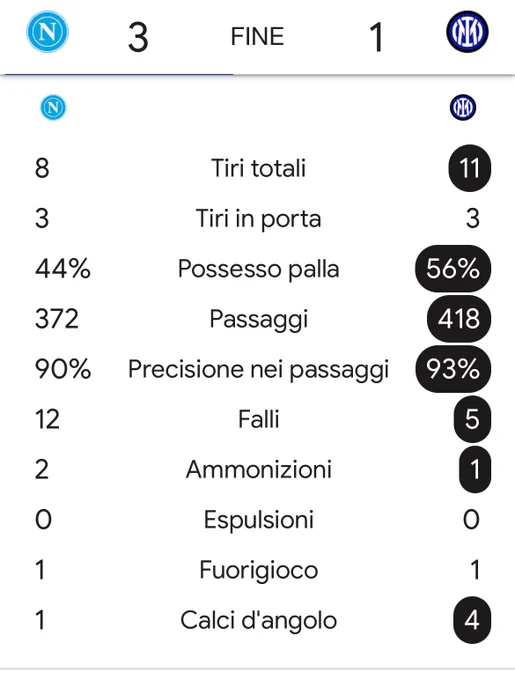
Task: Click the highlighted 56% possession badge
Action: [453, 268]
